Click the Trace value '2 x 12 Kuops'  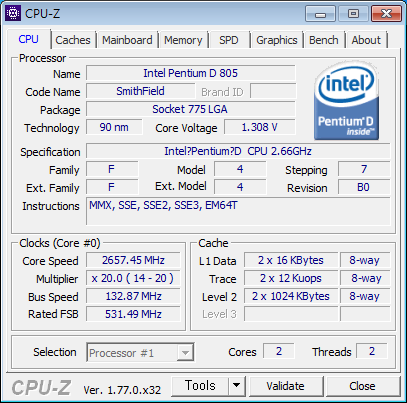(291, 278)
